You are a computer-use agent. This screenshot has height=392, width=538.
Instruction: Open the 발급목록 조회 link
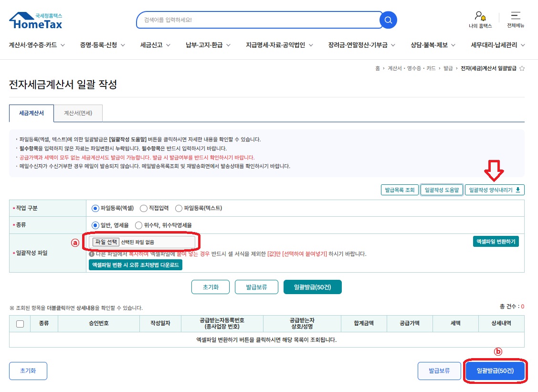(x=400, y=190)
